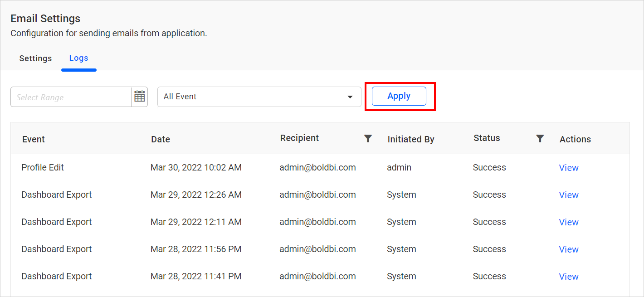Click the Date column header
644x297 pixels.
(x=161, y=139)
